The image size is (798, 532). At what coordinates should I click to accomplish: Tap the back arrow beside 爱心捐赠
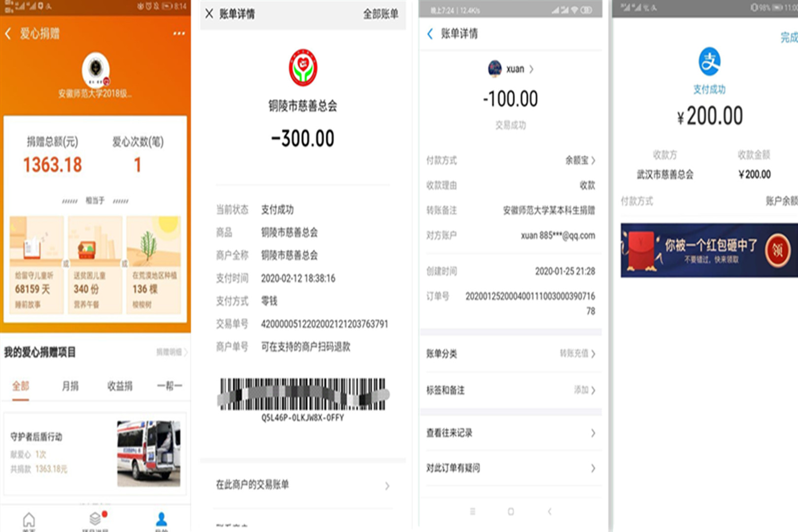tap(8, 33)
